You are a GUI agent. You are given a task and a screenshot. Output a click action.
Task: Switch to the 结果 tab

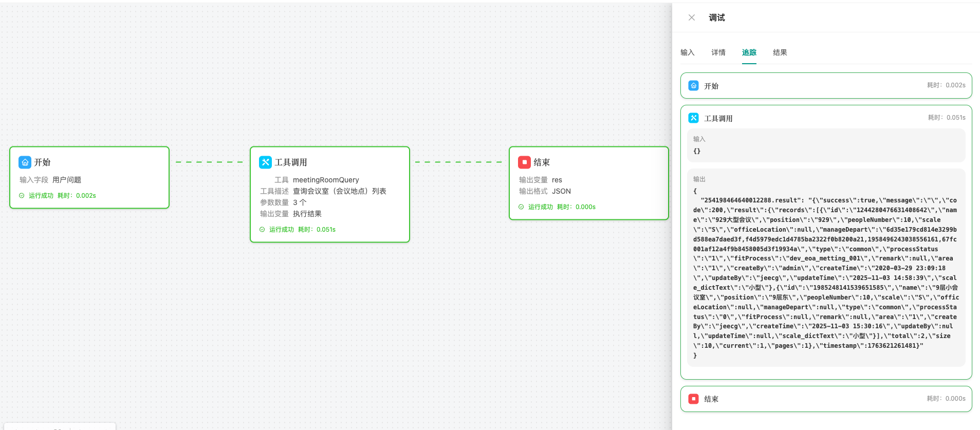point(780,52)
